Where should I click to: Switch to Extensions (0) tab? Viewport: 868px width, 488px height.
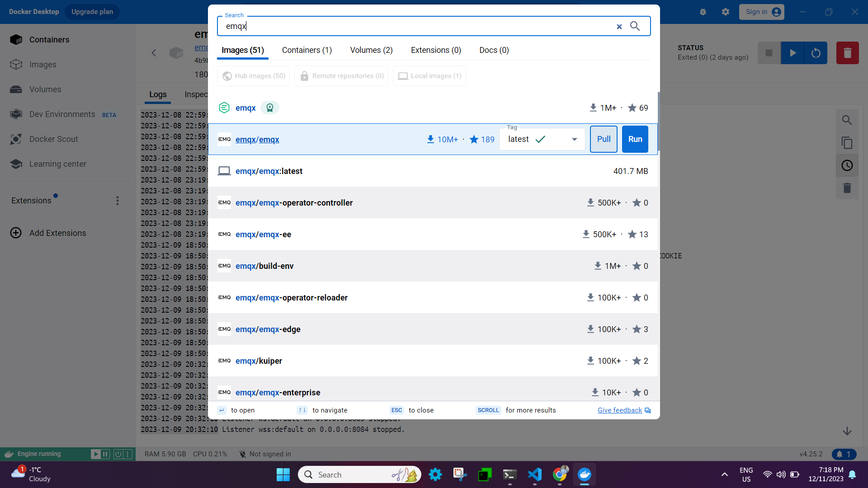pyautogui.click(x=436, y=50)
